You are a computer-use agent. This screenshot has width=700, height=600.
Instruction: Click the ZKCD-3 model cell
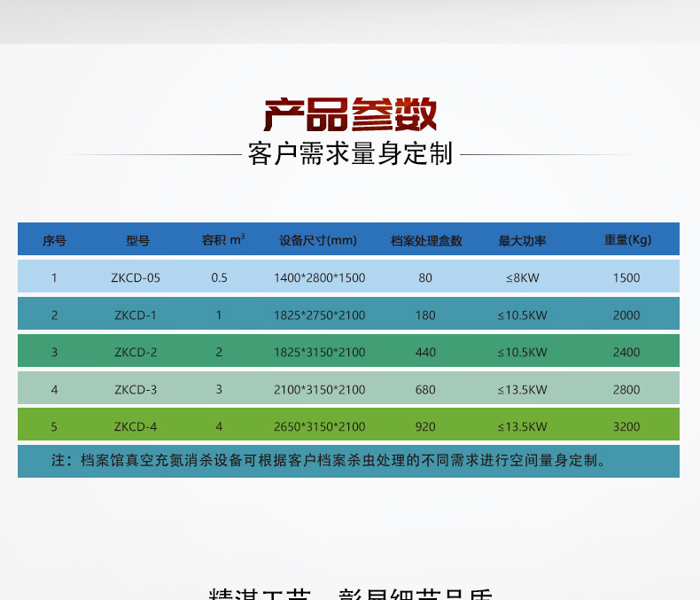pyautogui.click(x=136, y=389)
